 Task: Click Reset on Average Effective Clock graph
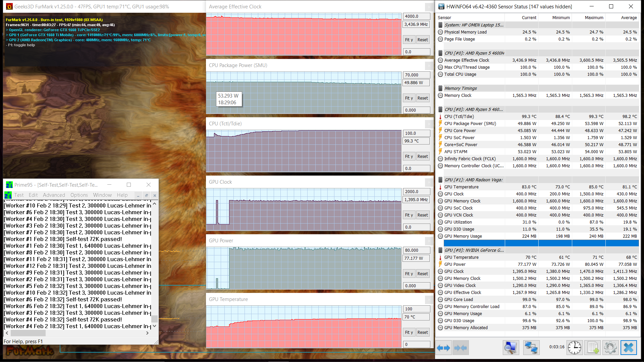coord(423,40)
